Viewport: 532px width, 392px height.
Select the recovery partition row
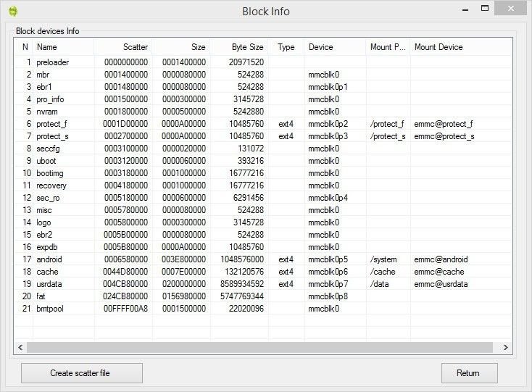point(263,185)
